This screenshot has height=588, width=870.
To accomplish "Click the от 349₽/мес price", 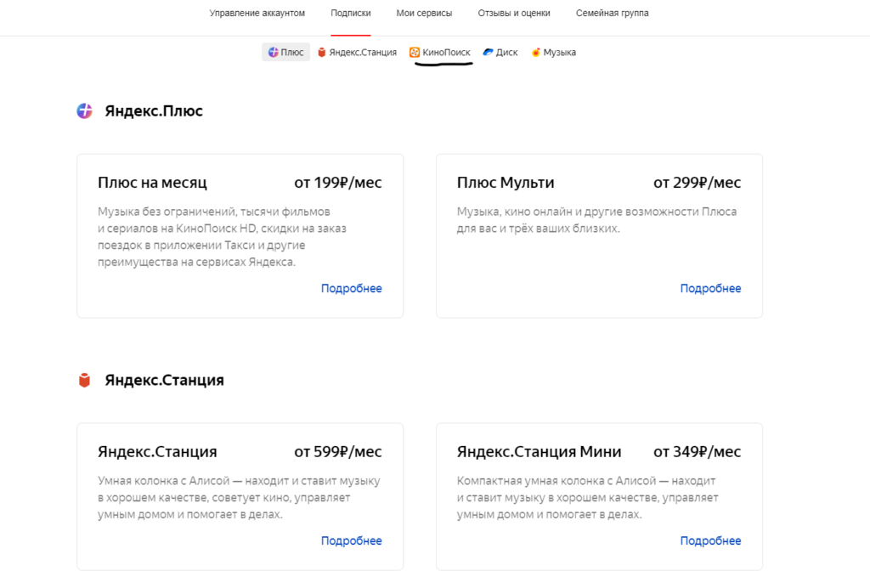I will 697,451.
